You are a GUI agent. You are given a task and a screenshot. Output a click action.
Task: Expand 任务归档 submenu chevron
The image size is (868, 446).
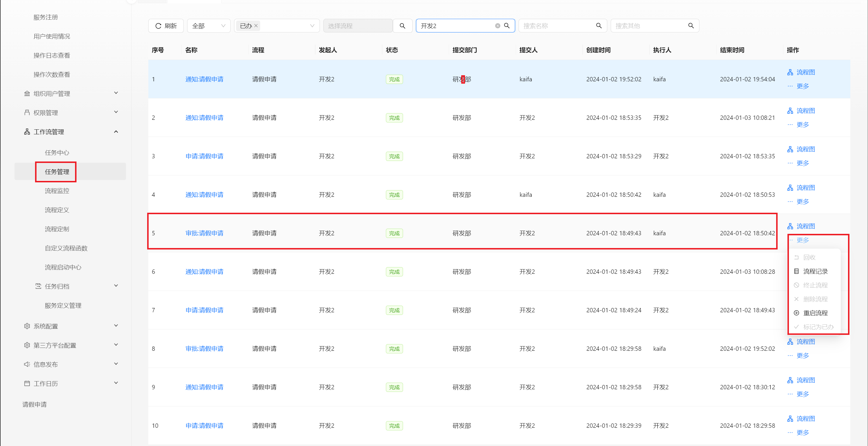tap(116, 286)
